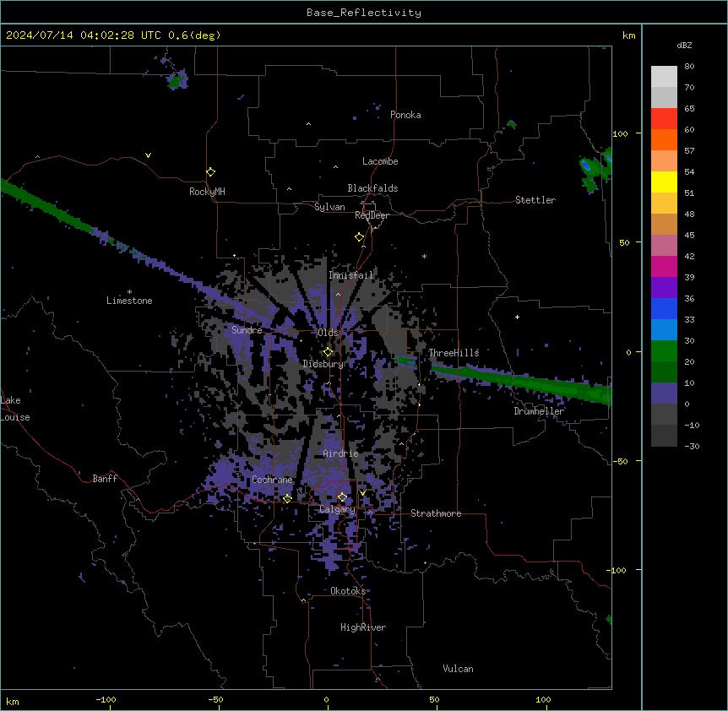The image size is (728, 711).
Task: Click the Base_Reflectivity title text
Action: 364,13
